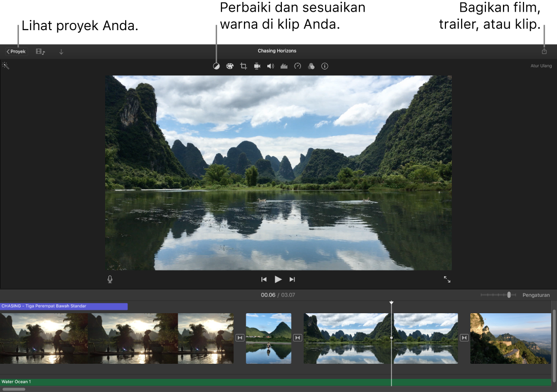
Task: Select the Cropping tool
Action: pyautogui.click(x=243, y=66)
